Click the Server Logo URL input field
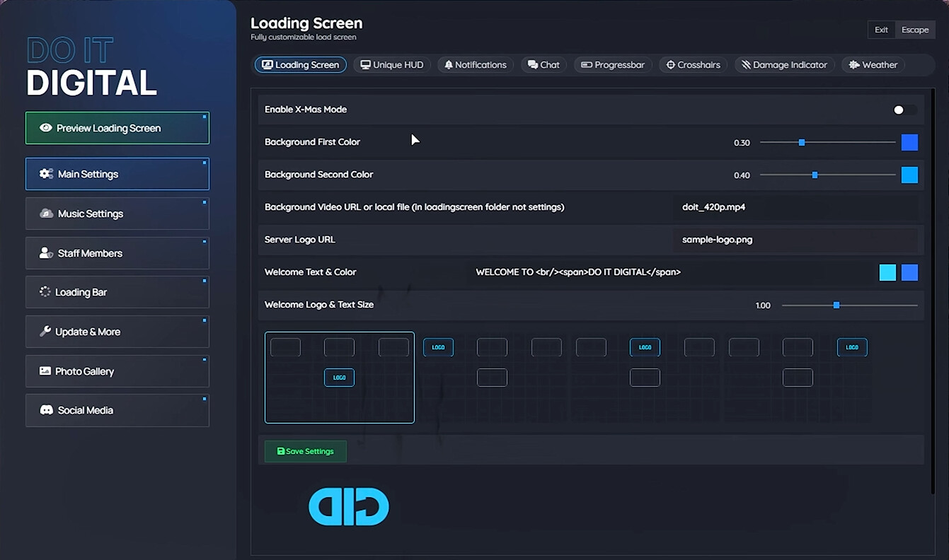The width and height of the screenshot is (949, 560). coord(795,240)
